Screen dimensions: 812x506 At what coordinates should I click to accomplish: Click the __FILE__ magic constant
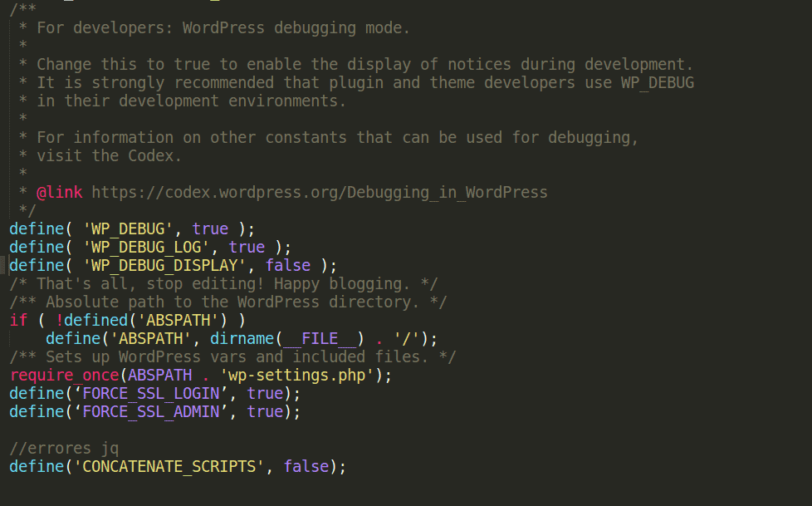(320, 339)
